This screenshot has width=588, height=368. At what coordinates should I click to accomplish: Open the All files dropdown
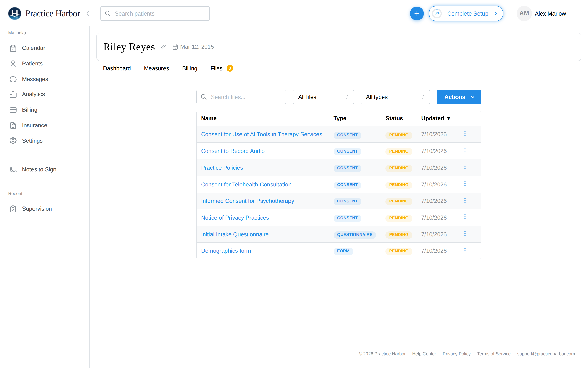click(323, 97)
